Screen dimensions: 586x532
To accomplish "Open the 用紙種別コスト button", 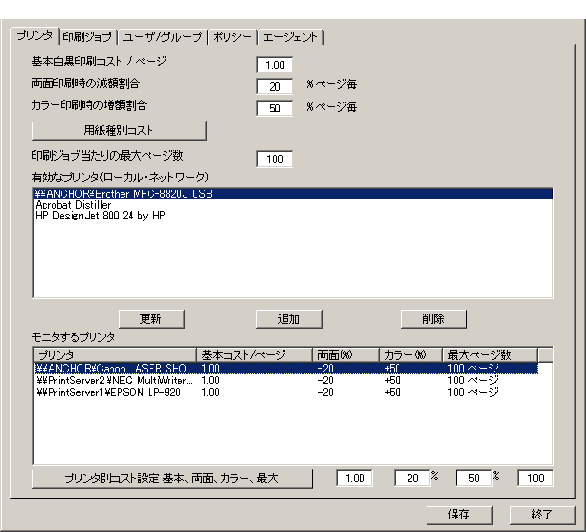I will (119, 130).
